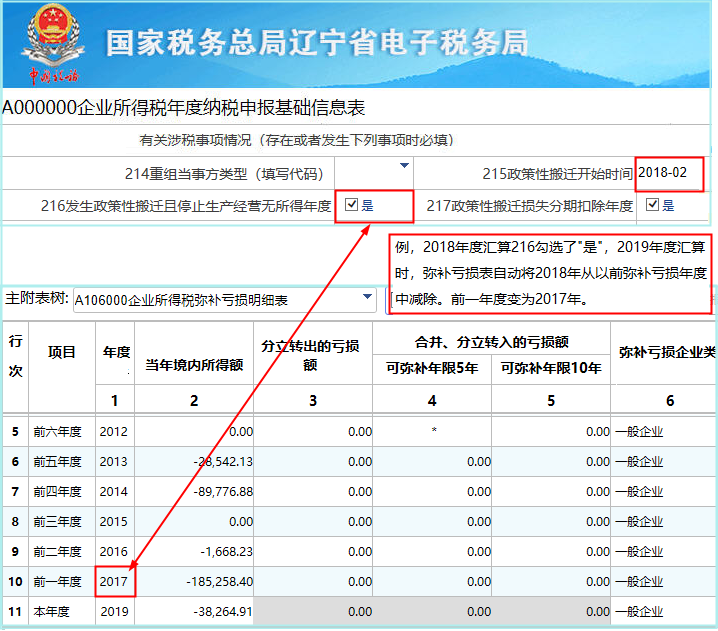Click the 弥补亏损企业类 column header
Viewport: 718px width, 631px height.
(667, 352)
